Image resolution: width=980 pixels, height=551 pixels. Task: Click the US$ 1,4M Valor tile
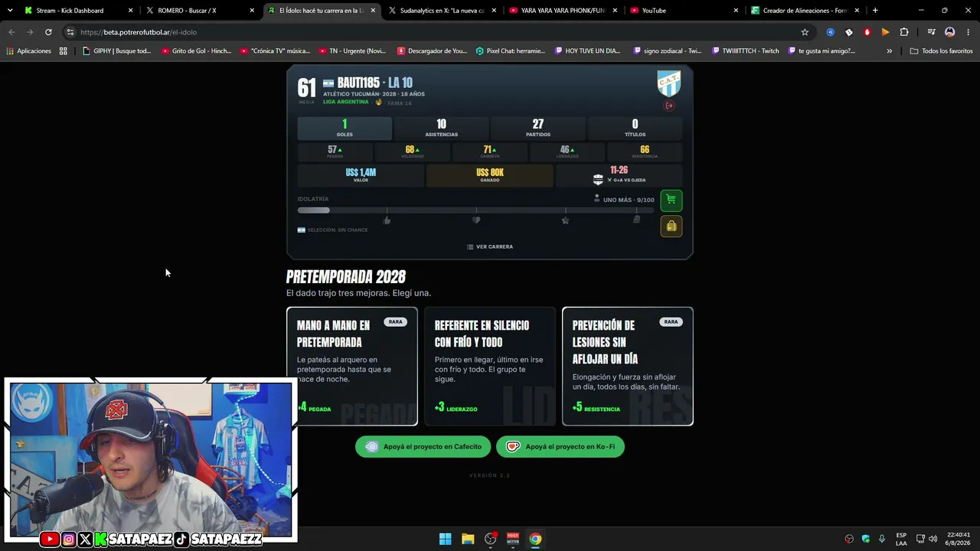361,175
